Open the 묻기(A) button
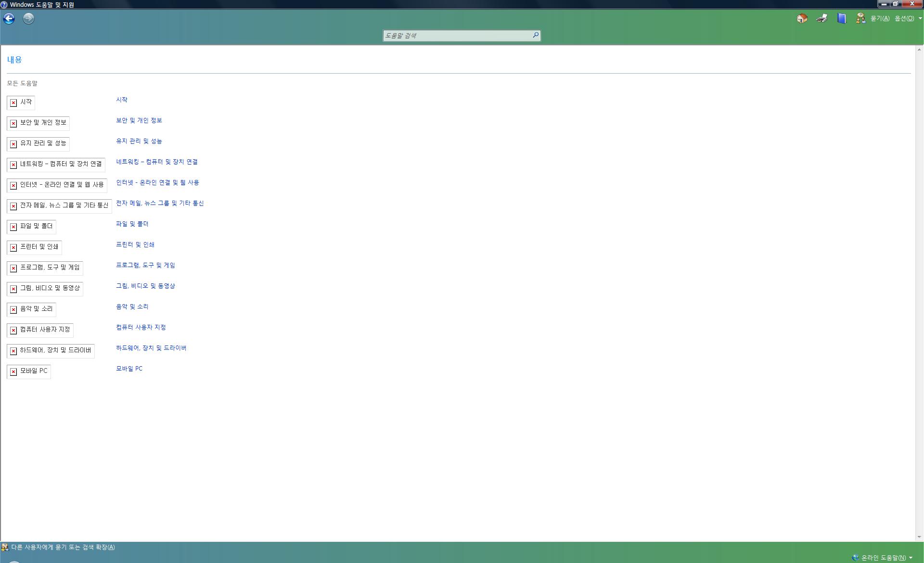Viewport: 924px width, 563px height. [880, 18]
